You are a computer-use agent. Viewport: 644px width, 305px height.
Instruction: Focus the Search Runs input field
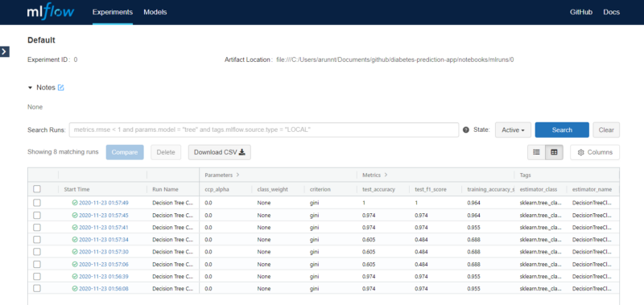coord(264,130)
